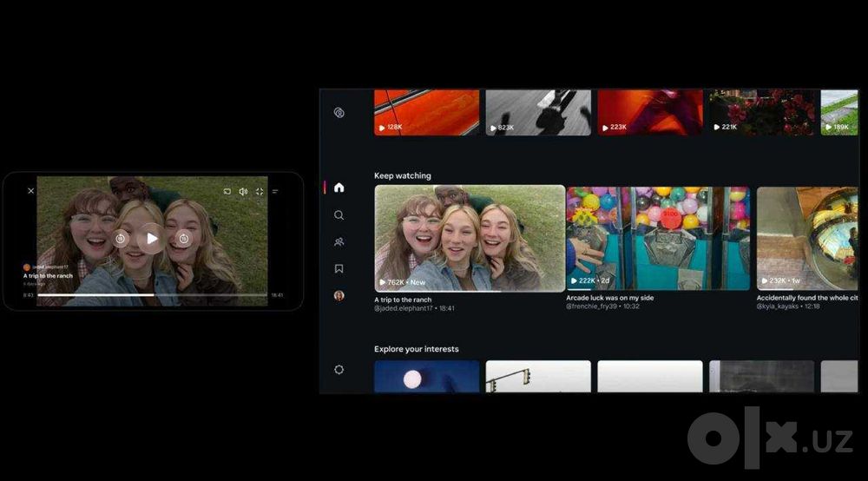868x481 pixels.
Task: Click the 222K · 2d view badge
Action: (590, 280)
